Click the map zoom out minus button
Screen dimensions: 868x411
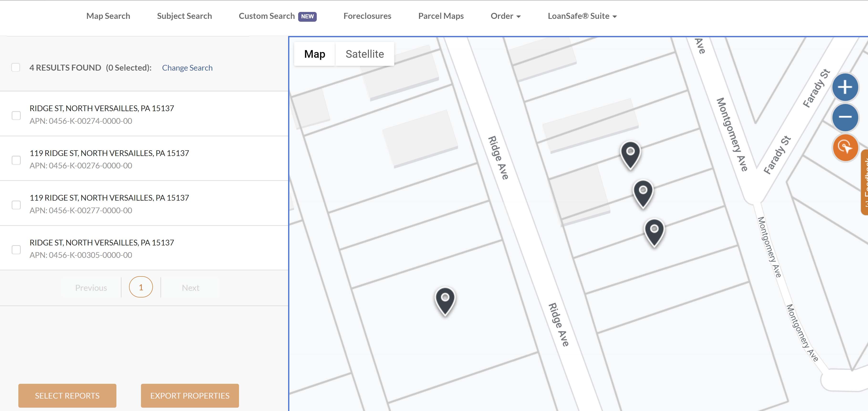[x=845, y=117]
